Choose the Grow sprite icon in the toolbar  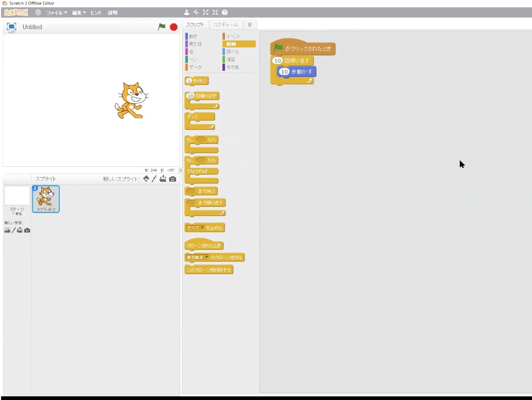pyautogui.click(x=205, y=12)
